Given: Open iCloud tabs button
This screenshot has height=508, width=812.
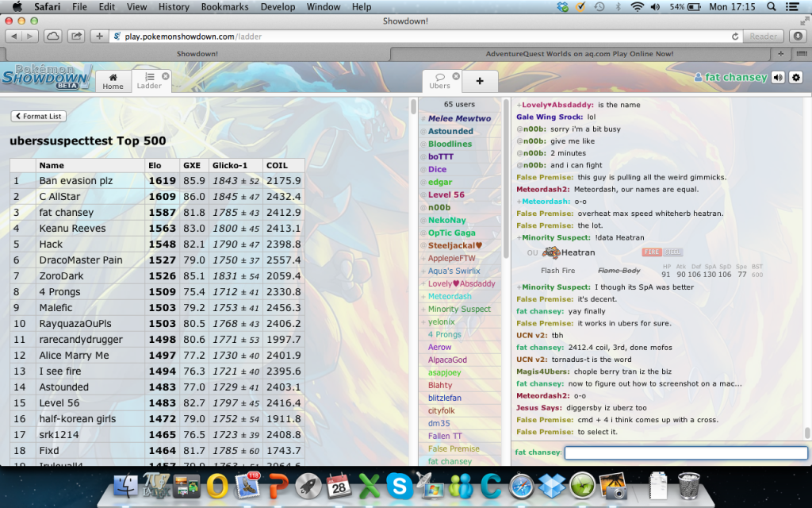Looking at the screenshot, I should tap(53, 37).
